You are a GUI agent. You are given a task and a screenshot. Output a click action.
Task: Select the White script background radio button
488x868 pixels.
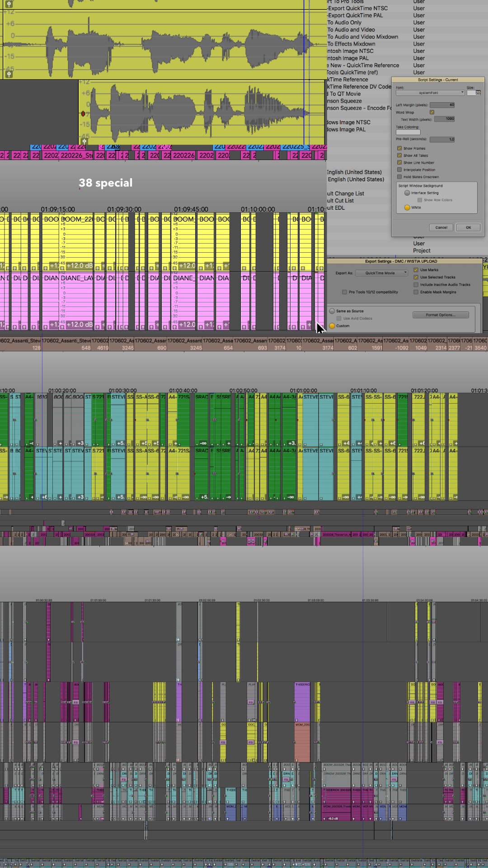407,208
